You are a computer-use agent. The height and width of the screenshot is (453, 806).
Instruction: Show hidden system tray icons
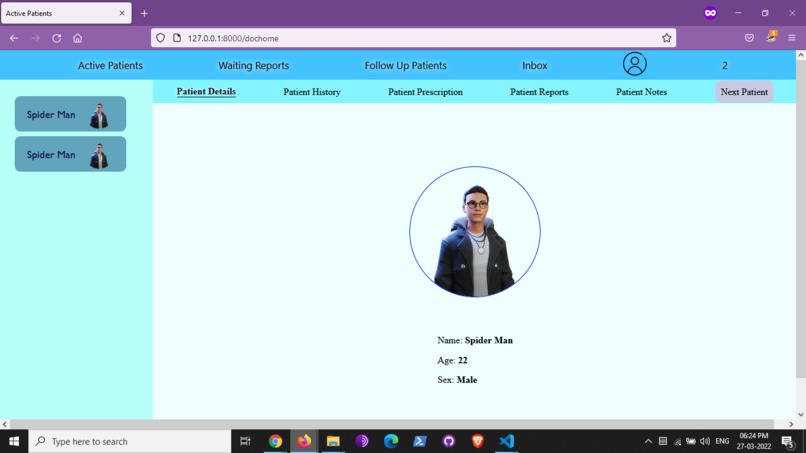click(648, 441)
